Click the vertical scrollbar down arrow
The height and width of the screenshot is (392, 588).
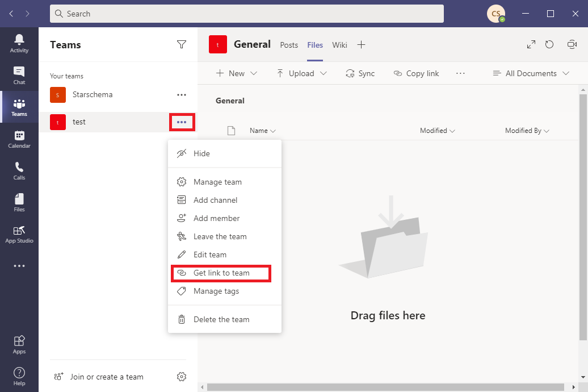coord(583,377)
